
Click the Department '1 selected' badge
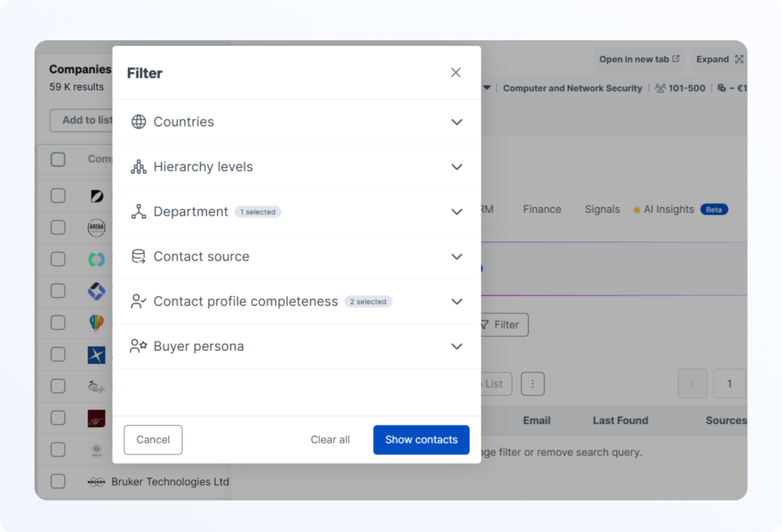pyautogui.click(x=258, y=212)
